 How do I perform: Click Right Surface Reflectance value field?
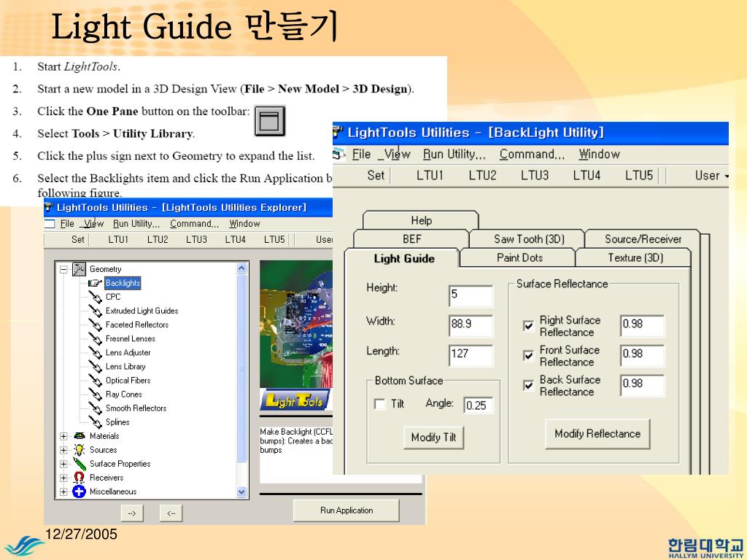[642, 326]
